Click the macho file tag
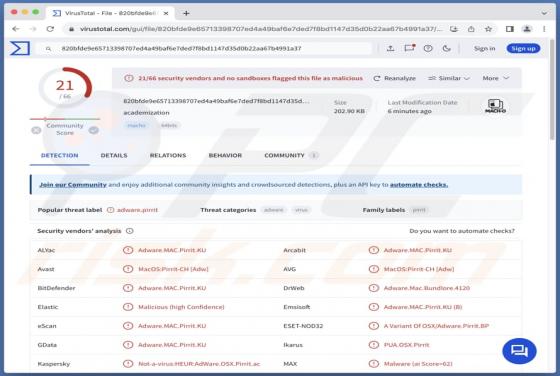Image resolution: width=560 pixels, height=376 pixels. (x=136, y=125)
